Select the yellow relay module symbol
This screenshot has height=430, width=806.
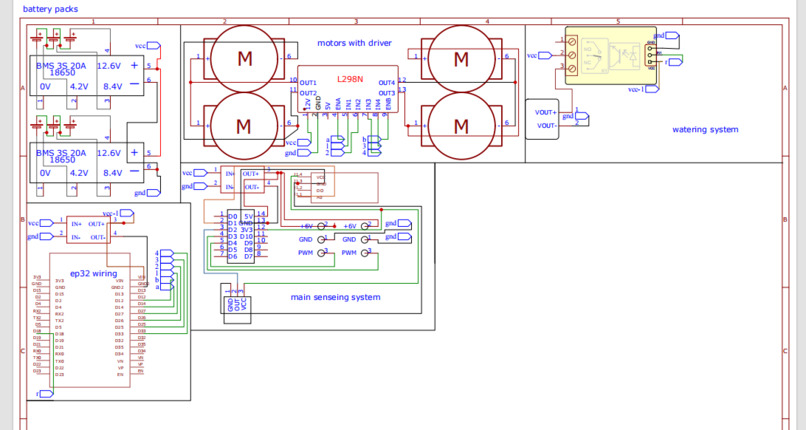(611, 55)
